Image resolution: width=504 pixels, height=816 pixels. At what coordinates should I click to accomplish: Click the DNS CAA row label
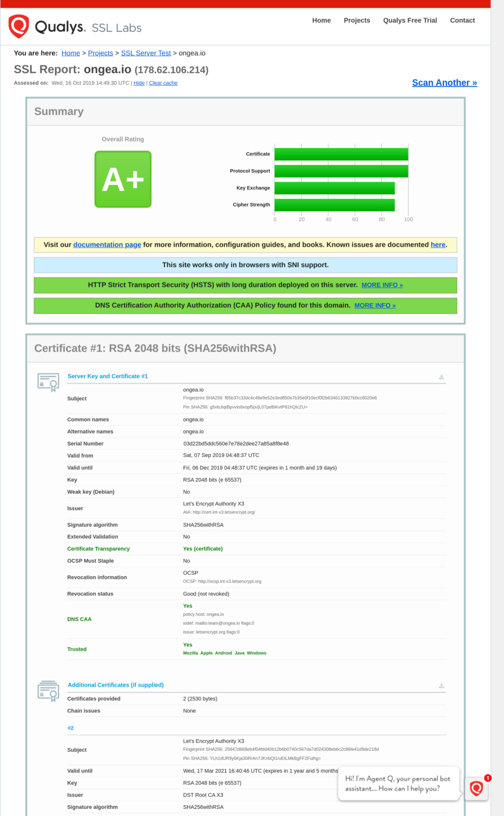tap(79, 619)
